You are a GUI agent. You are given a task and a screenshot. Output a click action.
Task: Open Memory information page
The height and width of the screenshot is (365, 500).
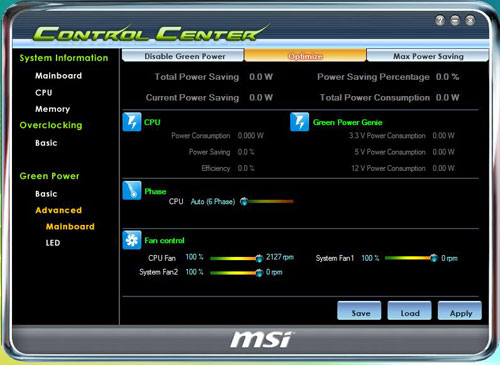pos(52,109)
